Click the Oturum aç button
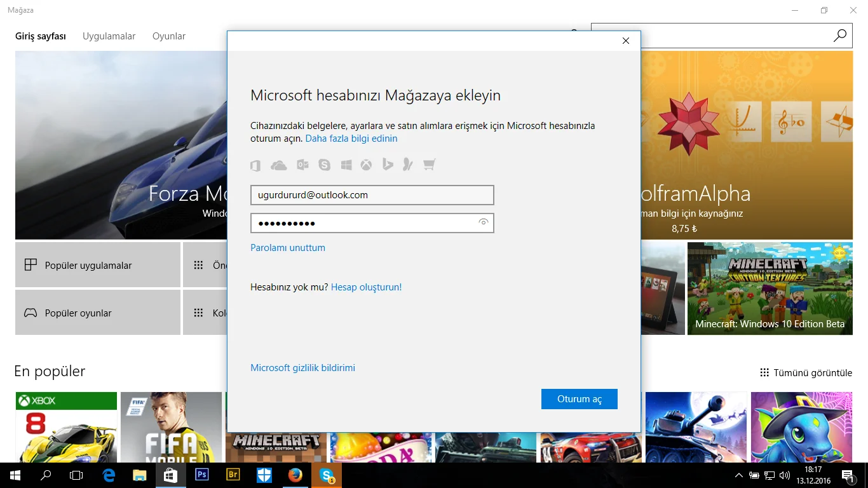Viewport: 868px width, 488px height. coord(579,398)
